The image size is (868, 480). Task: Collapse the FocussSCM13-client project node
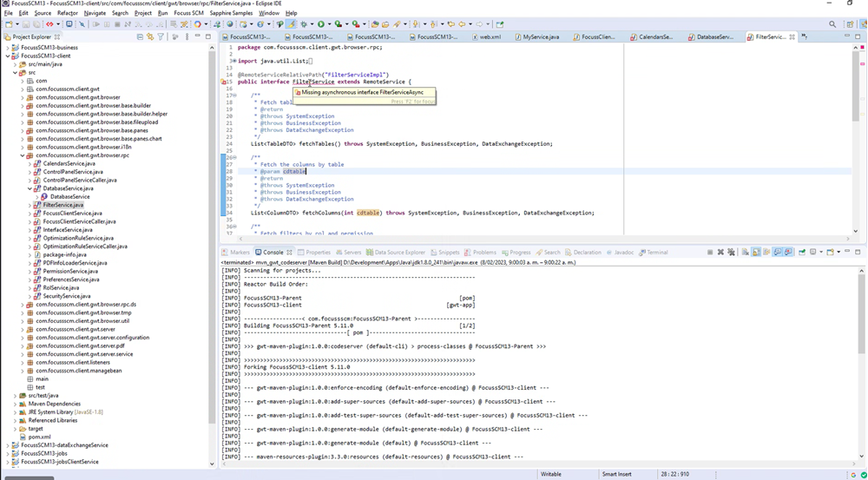(8, 56)
